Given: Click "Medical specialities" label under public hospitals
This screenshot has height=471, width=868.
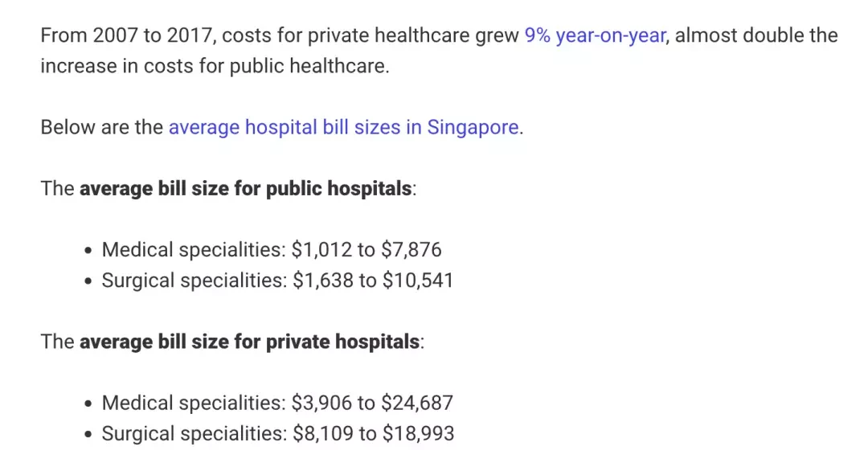Looking at the screenshot, I should [193, 250].
